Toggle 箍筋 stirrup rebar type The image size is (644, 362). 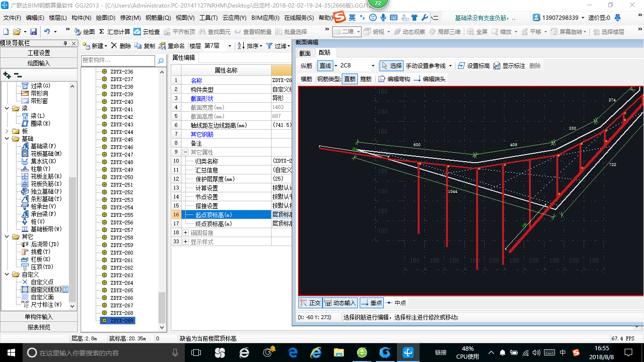pos(366,79)
